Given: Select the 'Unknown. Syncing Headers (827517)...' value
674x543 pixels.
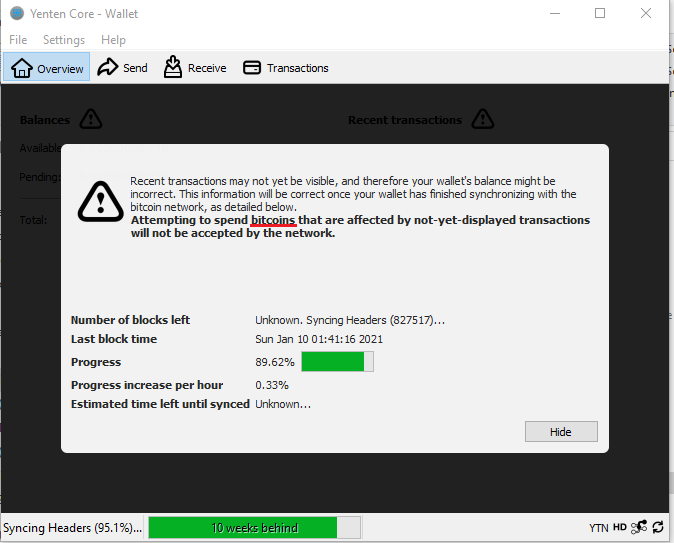Looking at the screenshot, I should (x=350, y=320).
